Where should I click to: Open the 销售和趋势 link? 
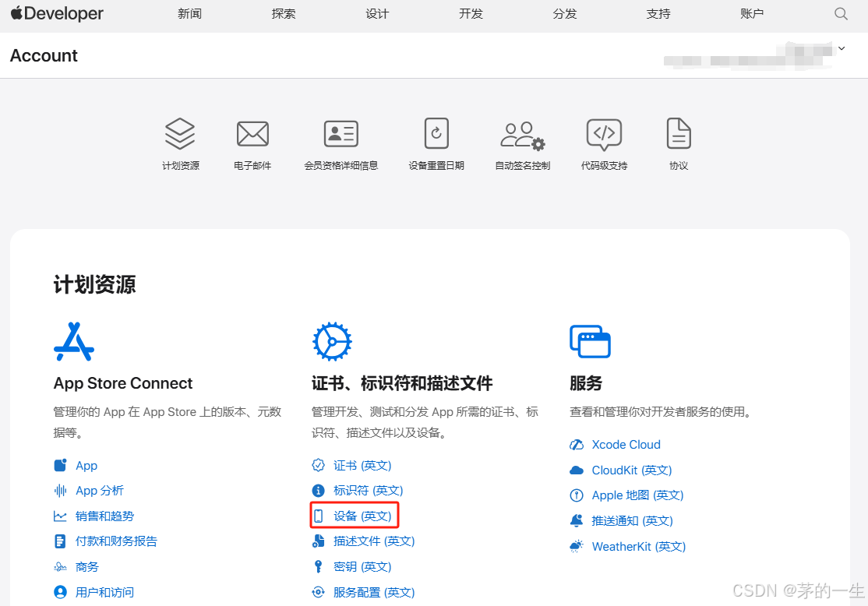[x=104, y=516]
